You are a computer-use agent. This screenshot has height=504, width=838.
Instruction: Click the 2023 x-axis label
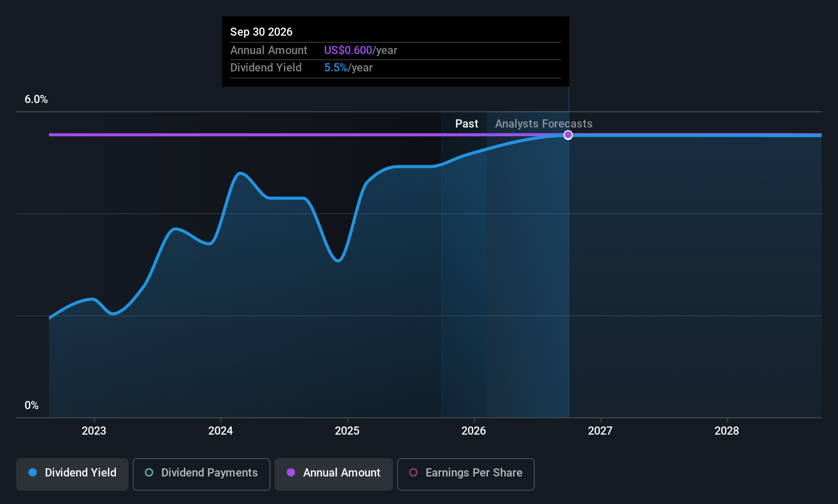click(94, 431)
